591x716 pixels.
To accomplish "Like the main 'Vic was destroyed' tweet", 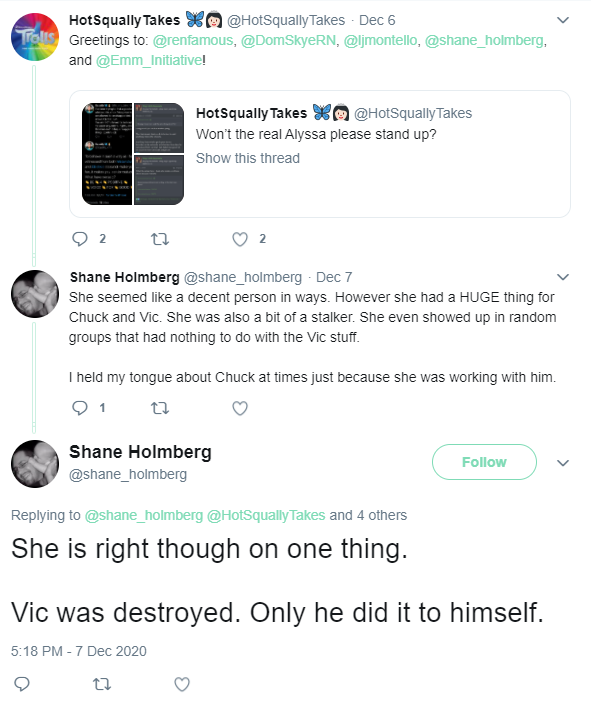I will pos(182,684).
